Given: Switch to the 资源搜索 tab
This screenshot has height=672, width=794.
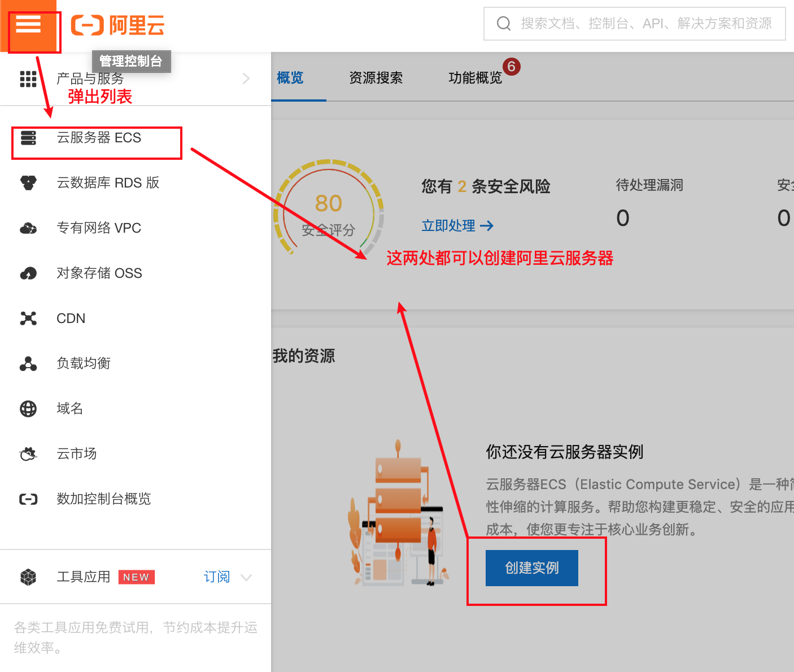Looking at the screenshot, I should tap(376, 78).
